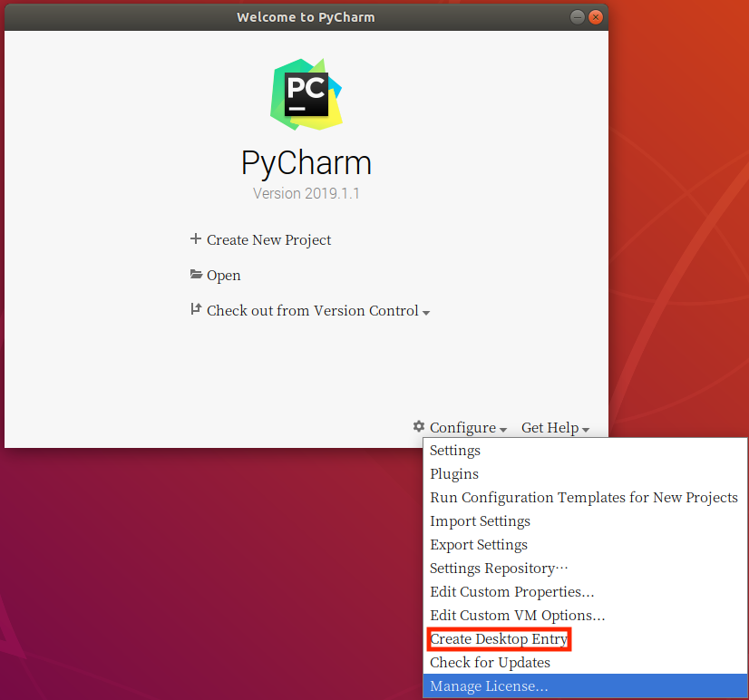The image size is (749, 700).
Task: Choose Edit Custom Properties... entry
Action: (x=585, y=591)
